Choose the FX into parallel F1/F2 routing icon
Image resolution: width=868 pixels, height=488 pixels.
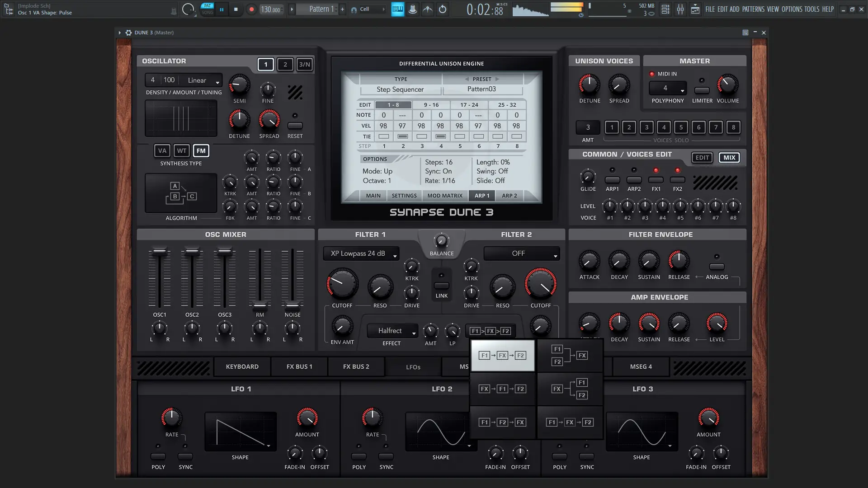click(x=570, y=389)
